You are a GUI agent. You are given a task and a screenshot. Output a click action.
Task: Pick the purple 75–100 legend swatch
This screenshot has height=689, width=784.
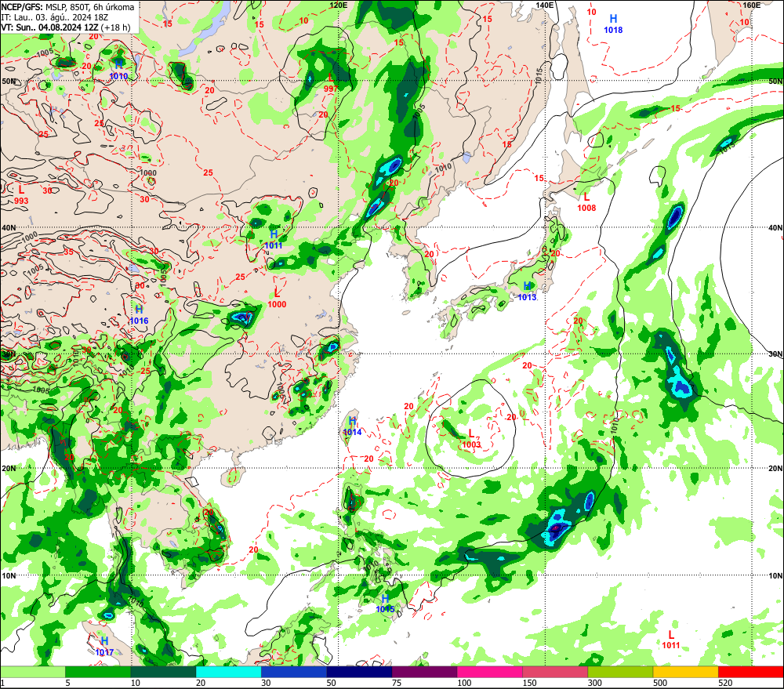coord(424,673)
